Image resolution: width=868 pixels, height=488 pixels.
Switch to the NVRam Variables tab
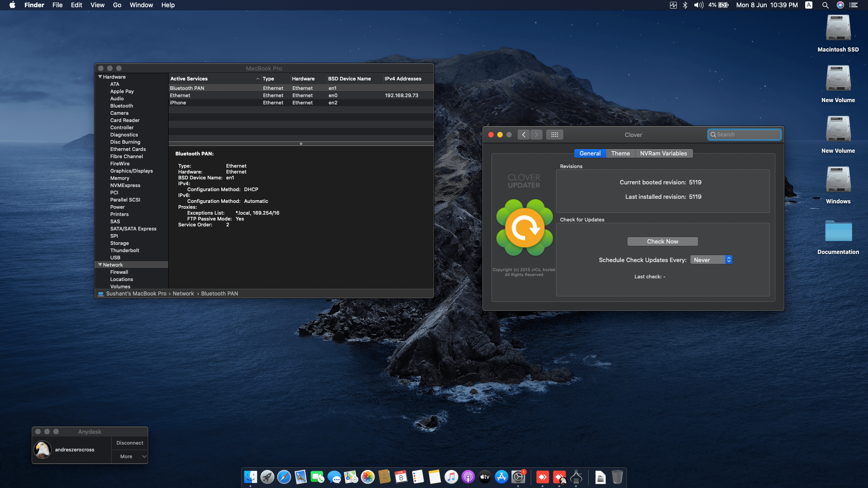tap(663, 154)
